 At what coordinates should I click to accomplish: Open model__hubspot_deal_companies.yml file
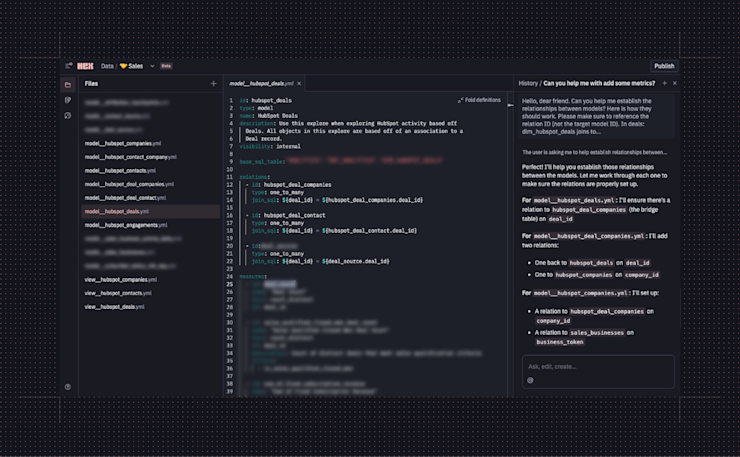click(x=129, y=185)
